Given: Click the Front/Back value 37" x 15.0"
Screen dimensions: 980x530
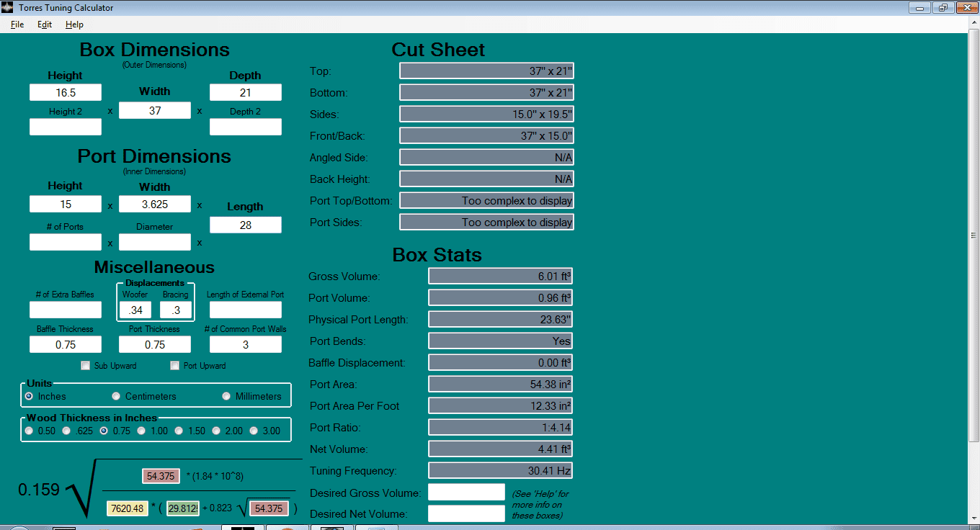Looking at the screenshot, I should click(486, 135).
